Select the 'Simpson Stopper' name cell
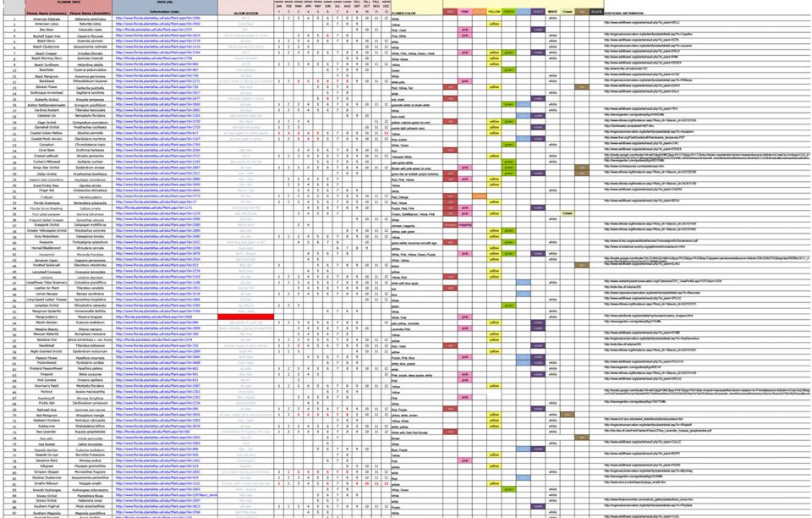812x518 pixels. 47,472
